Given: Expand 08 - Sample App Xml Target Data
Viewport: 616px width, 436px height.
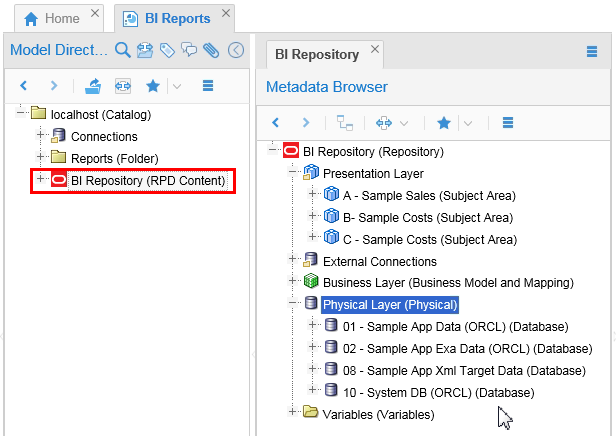Looking at the screenshot, I should click(312, 368).
